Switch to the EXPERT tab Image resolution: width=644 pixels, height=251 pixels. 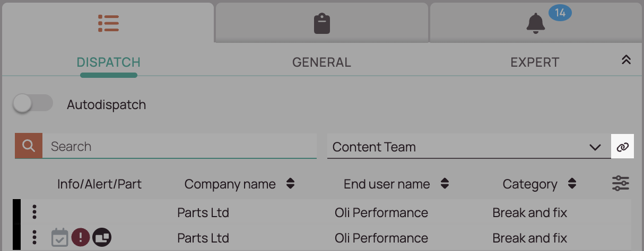[535, 62]
